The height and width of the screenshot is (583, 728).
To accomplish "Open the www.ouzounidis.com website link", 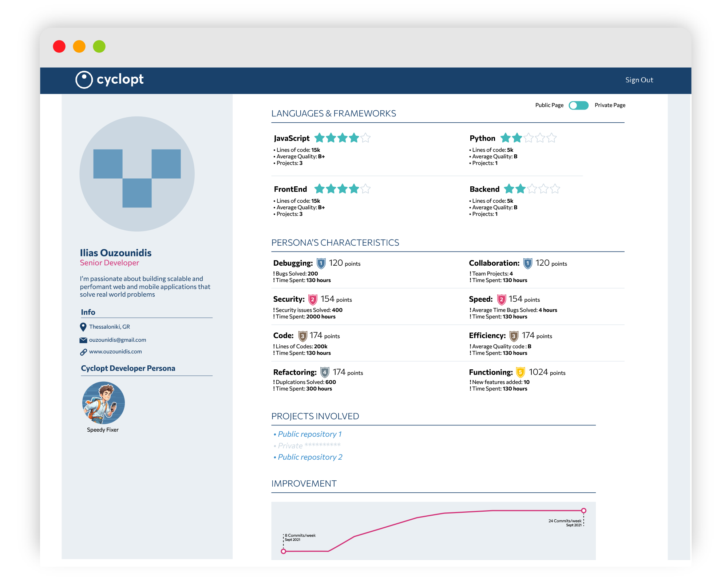I will click(115, 352).
